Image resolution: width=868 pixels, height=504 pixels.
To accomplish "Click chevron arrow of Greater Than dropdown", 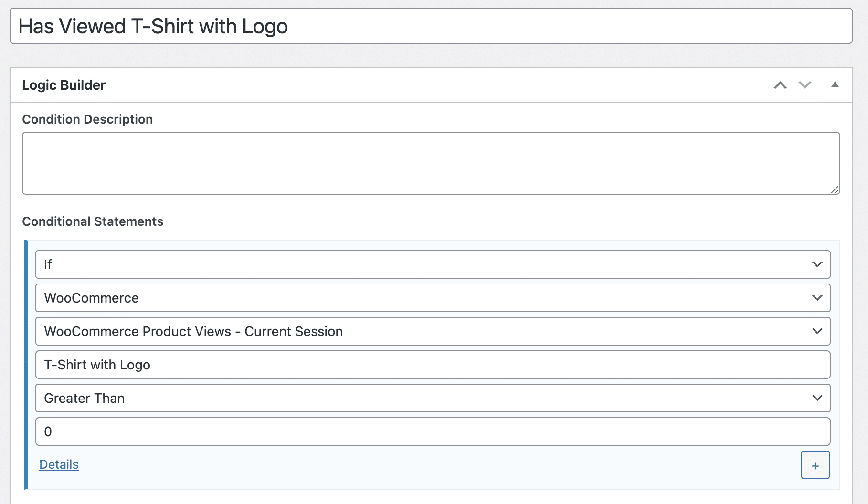I will coord(817,398).
